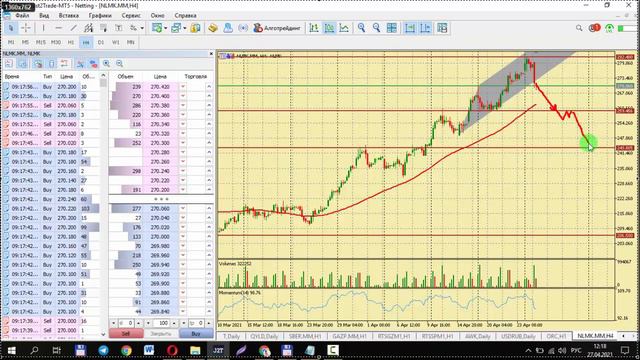Switch chart to line chart mode

pyautogui.click(x=344, y=28)
